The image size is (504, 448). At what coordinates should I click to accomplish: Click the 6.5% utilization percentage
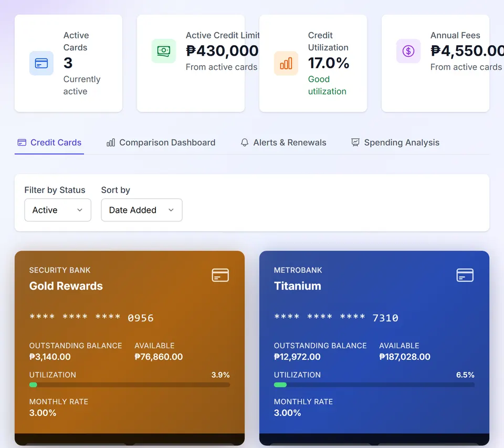[x=465, y=375]
